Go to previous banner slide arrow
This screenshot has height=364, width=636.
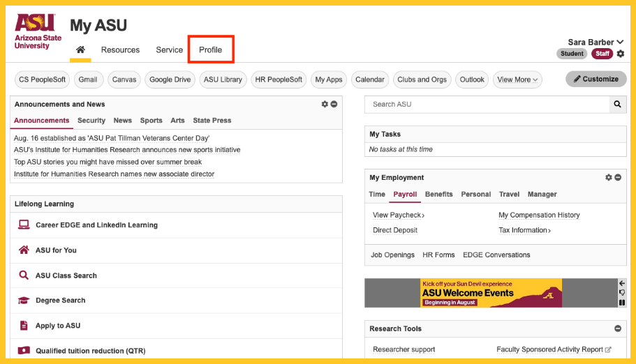point(622,283)
